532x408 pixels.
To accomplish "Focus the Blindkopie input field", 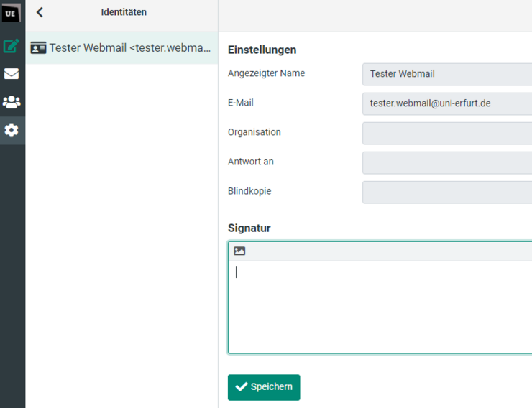I will [446, 192].
